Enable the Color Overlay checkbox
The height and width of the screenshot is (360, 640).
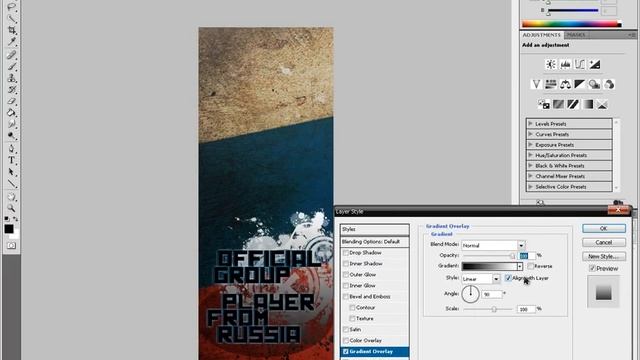346,340
